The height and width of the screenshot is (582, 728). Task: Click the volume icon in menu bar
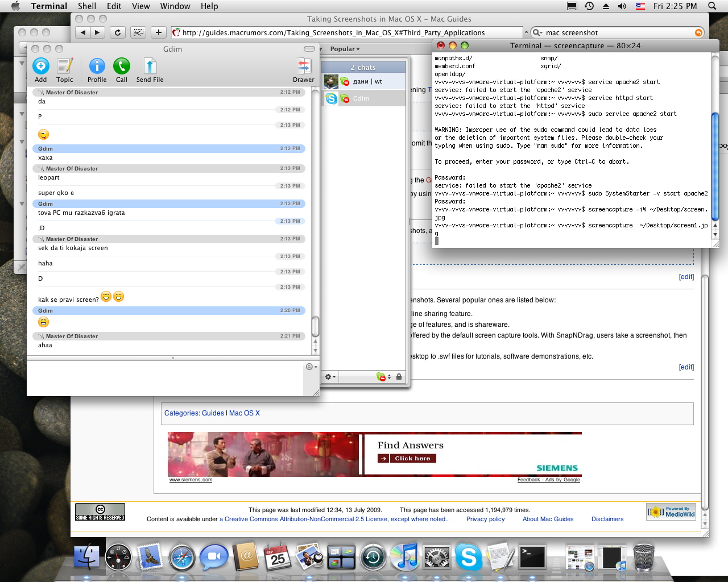622,6
